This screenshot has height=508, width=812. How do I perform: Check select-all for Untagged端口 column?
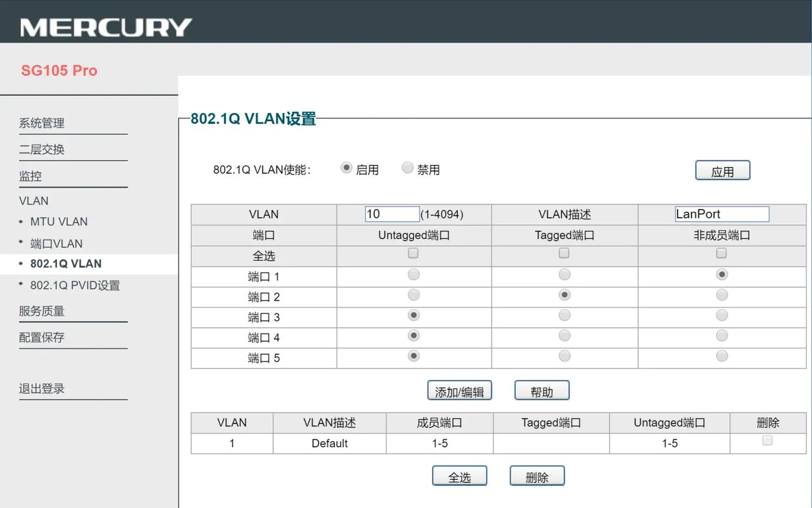(x=414, y=254)
